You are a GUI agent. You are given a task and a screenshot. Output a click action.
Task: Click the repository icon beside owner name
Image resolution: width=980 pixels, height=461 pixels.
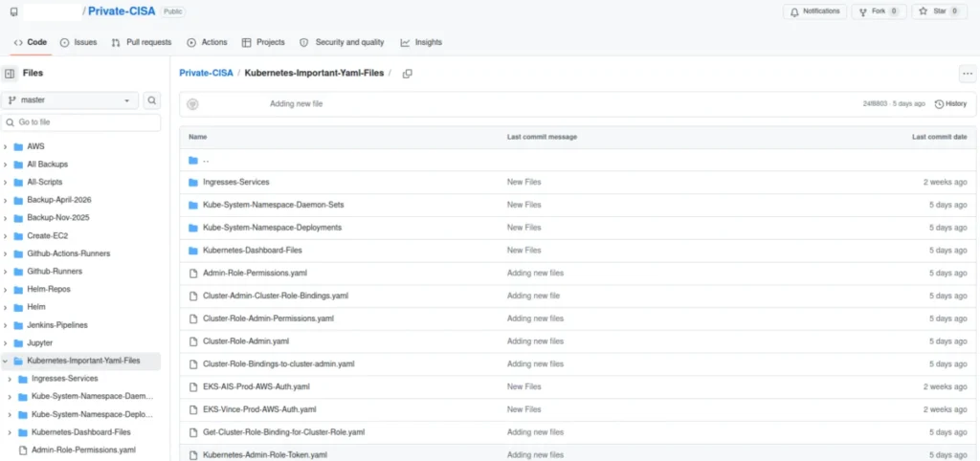13,11
